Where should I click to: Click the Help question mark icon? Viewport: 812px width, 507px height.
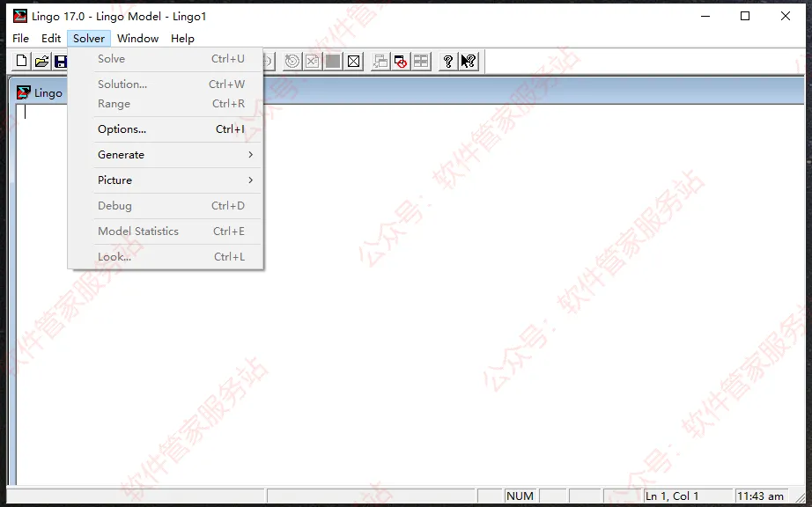(x=448, y=62)
